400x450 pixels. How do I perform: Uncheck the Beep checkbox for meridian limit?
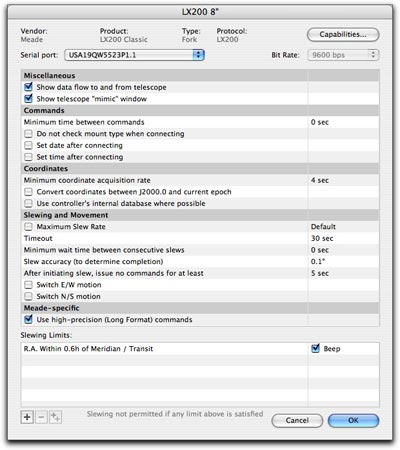coord(315,348)
